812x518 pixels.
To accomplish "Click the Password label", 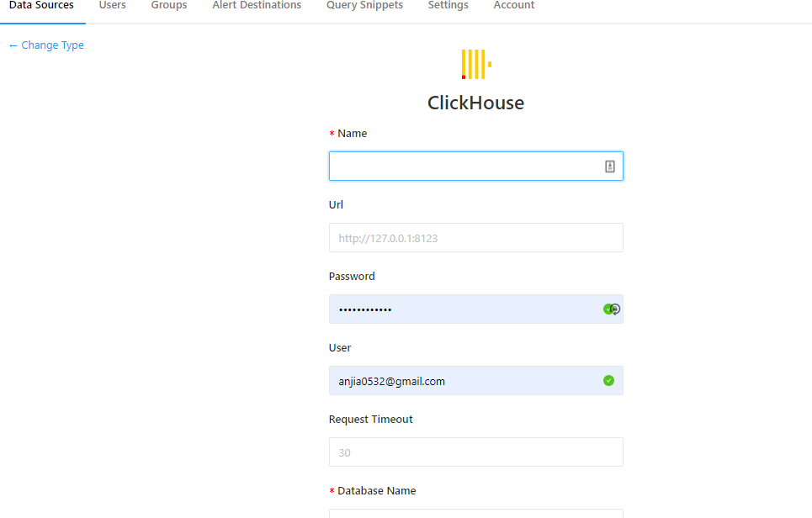I will coord(352,277).
